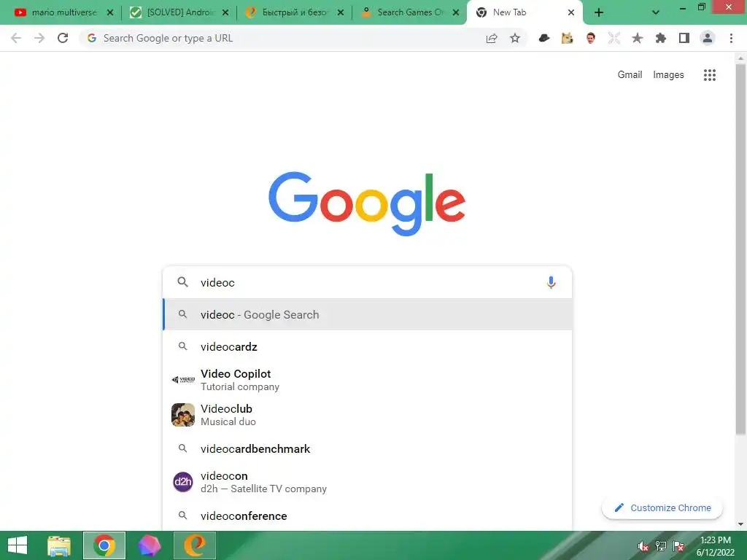This screenshot has width=747, height=560.
Task: Open the orange e browser on taskbar
Action: pos(194,545)
